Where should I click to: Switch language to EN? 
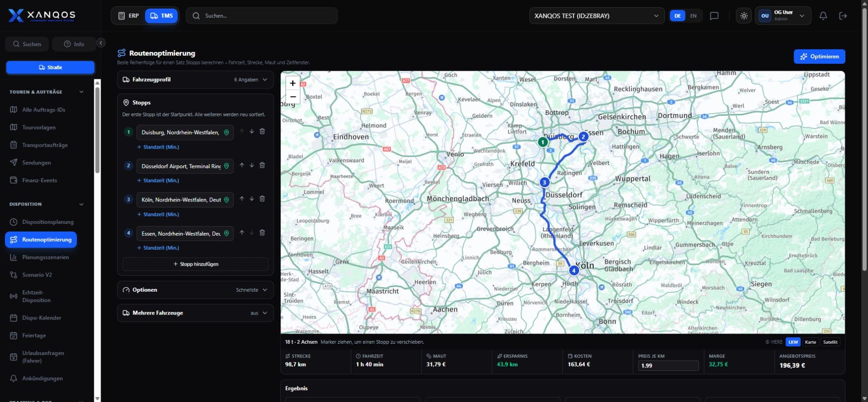pos(693,16)
